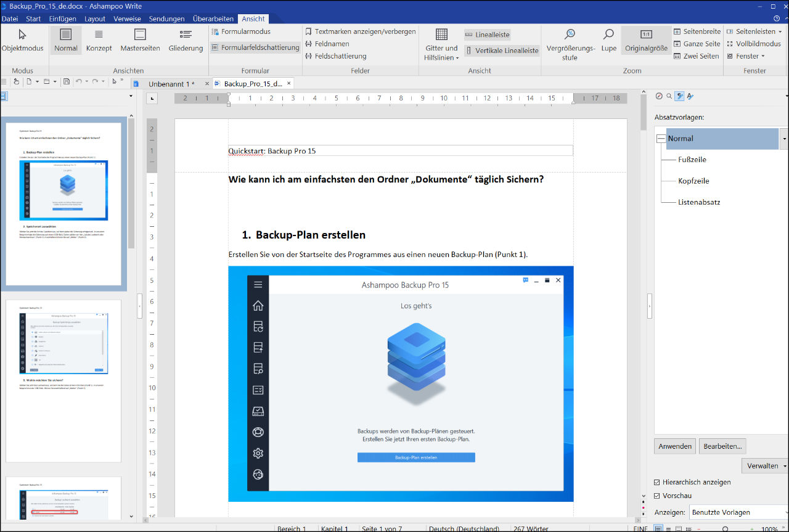Screen dimensions: 789x532
Task: Toggle Textmarken anzeigen/verbergen
Action: (361, 31)
